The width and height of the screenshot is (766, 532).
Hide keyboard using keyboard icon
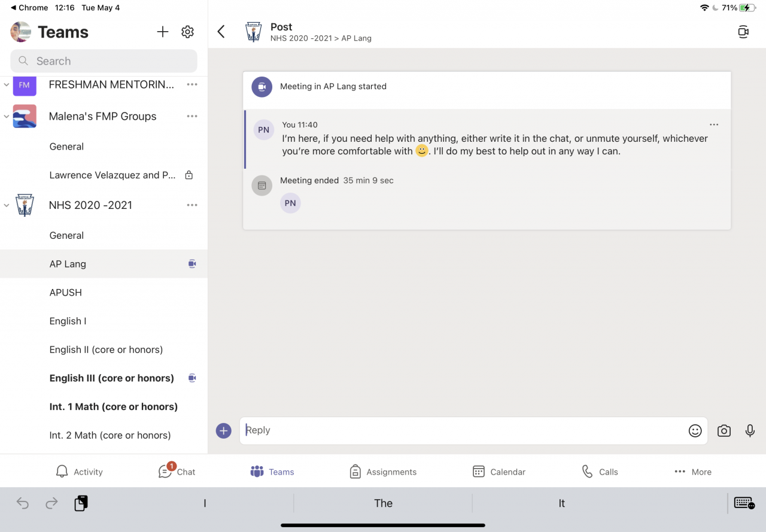(744, 503)
